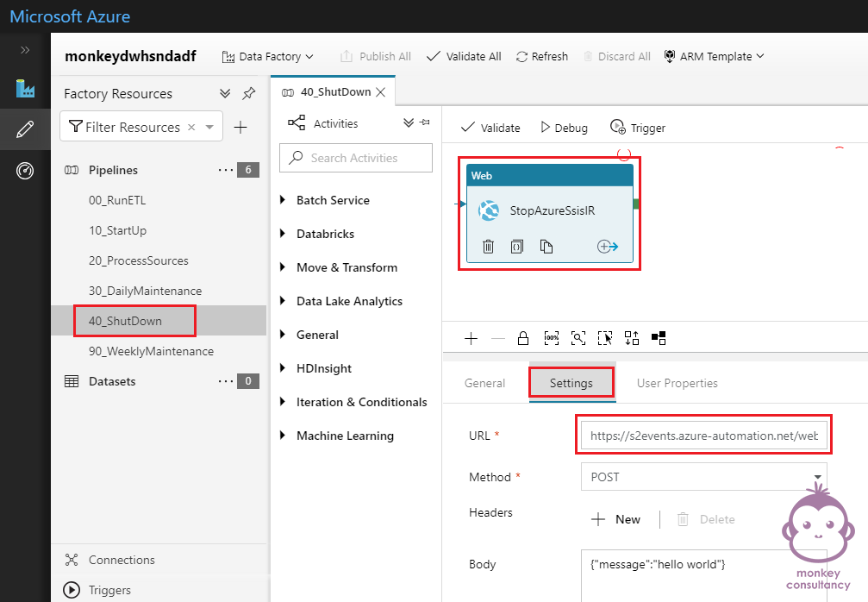
Task: Switch to the Settings tab
Action: click(x=571, y=383)
